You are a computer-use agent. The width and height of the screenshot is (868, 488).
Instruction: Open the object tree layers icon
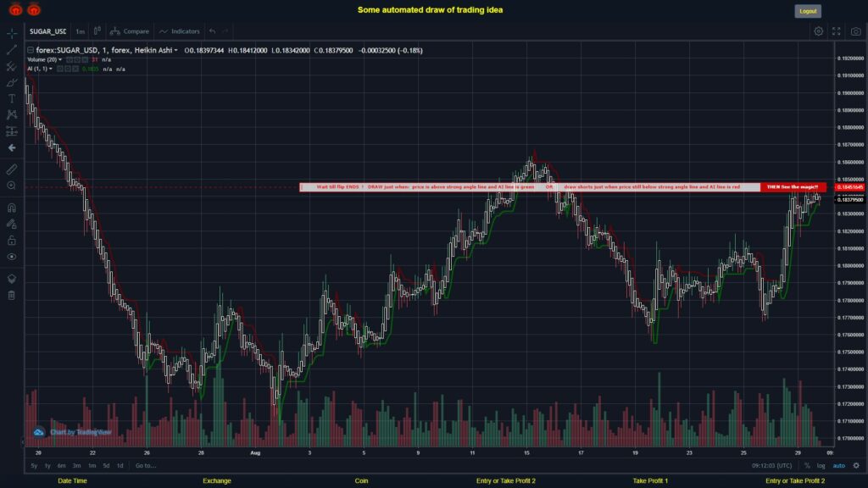[x=12, y=278]
